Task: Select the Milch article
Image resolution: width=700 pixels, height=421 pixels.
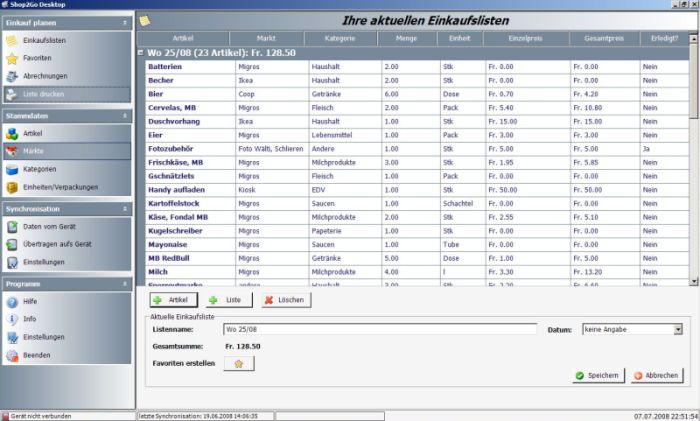Action: tap(158, 272)
